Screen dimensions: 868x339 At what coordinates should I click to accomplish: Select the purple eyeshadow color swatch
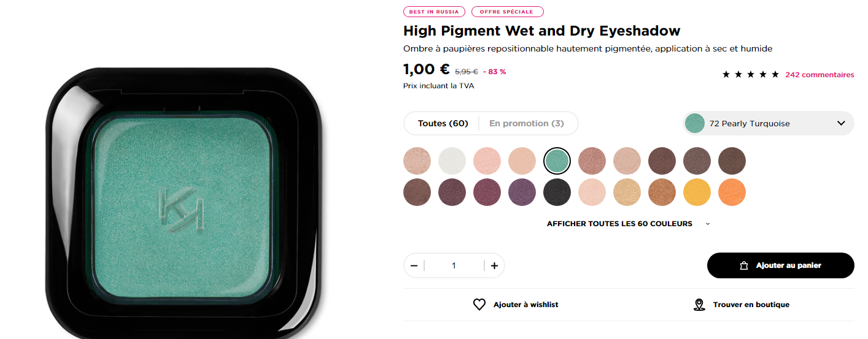pyautogui.click(x=522, y=192)
